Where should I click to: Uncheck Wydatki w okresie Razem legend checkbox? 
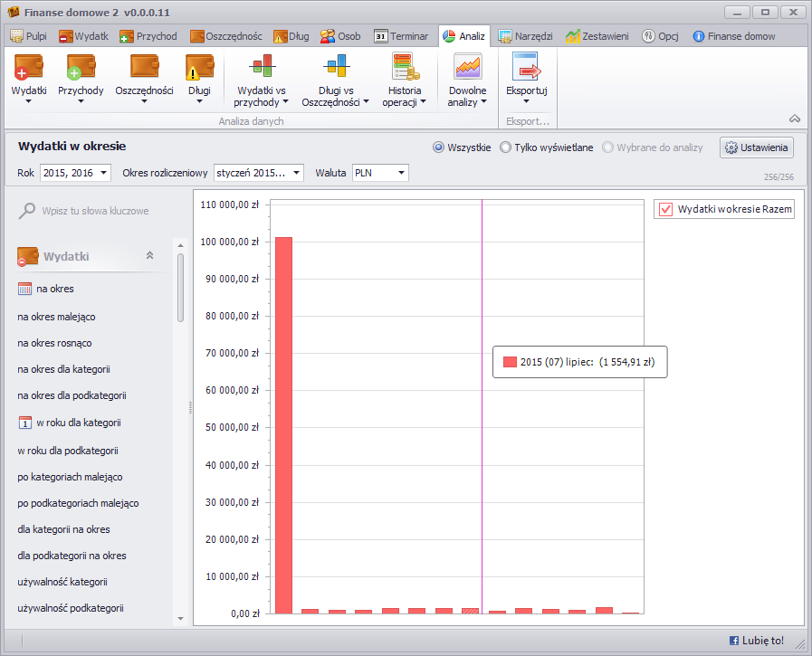tap(666, 209)
